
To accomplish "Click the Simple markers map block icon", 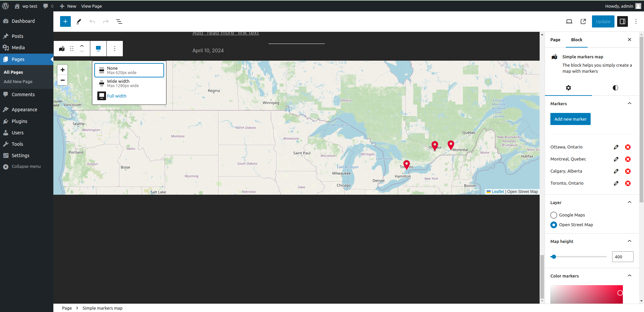I will point(62,49).
